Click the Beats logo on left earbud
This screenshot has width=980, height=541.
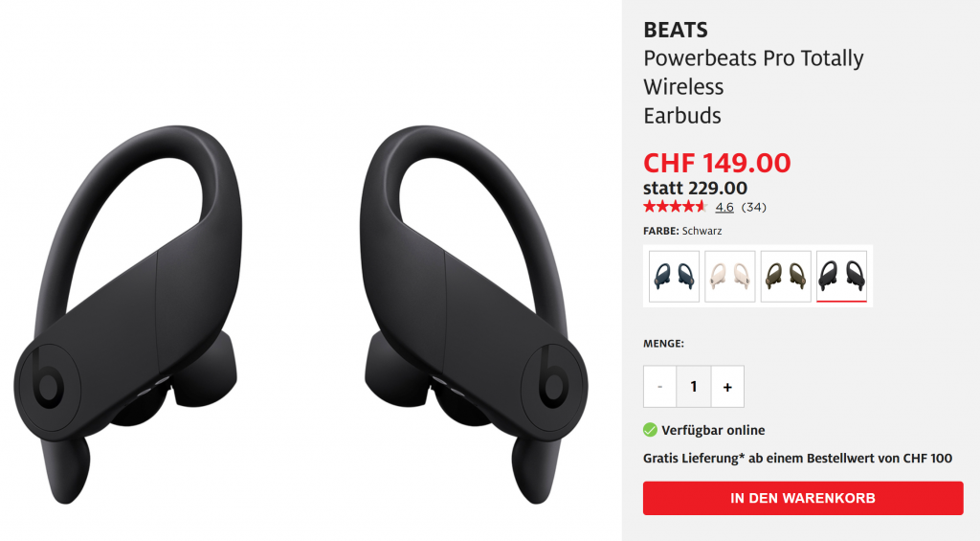(x=48, y=379)
